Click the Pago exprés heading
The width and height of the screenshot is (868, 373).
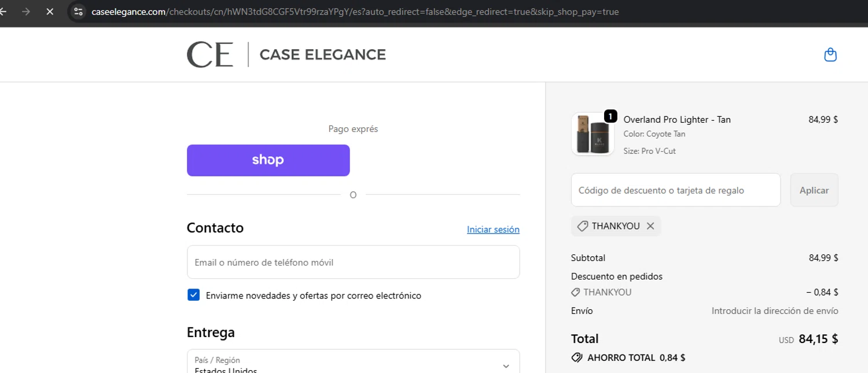point(353,129)
